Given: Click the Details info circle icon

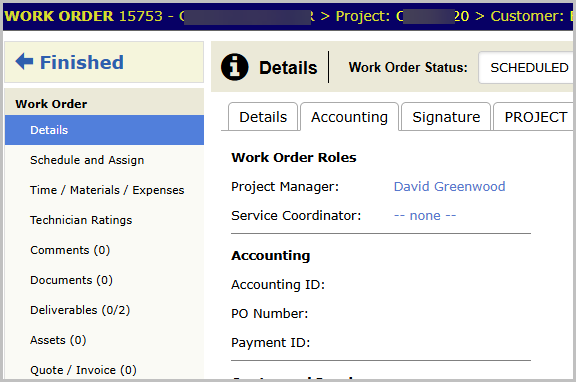Looking at the screenshot, I should (234, 67).
